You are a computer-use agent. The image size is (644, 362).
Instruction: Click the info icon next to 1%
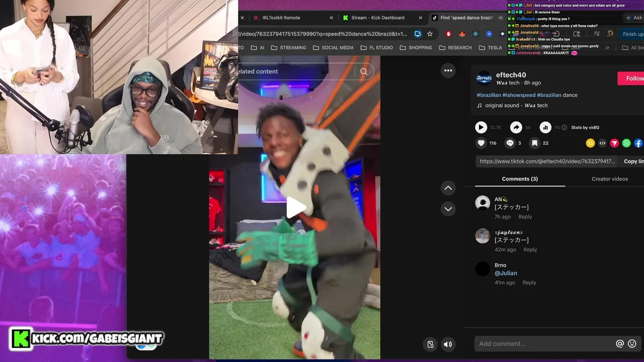(x=564, y=128)
